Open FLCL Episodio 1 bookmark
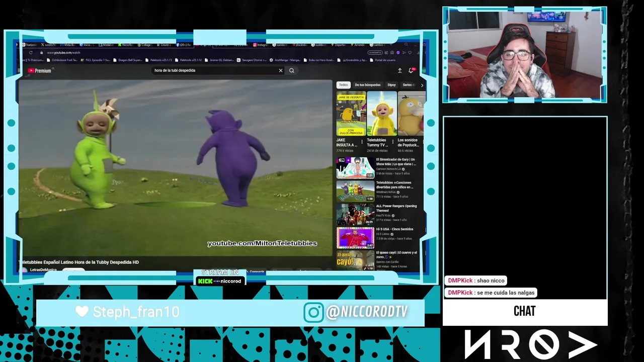 click(97, 60)
